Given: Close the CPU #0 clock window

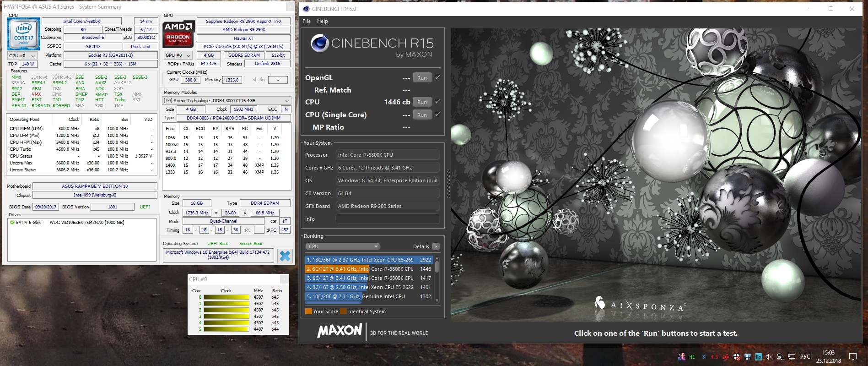Looking at the screenshot, I should coord(284,279).
